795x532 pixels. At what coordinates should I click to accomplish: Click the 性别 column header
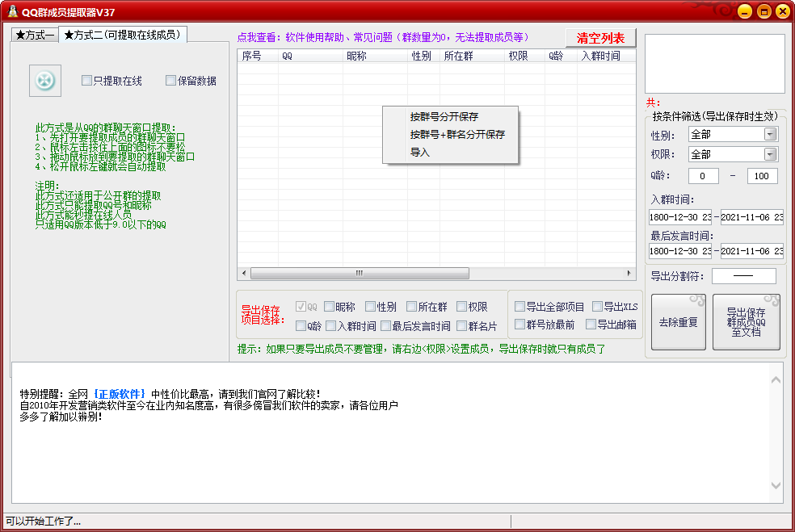(x=424, y=56)
